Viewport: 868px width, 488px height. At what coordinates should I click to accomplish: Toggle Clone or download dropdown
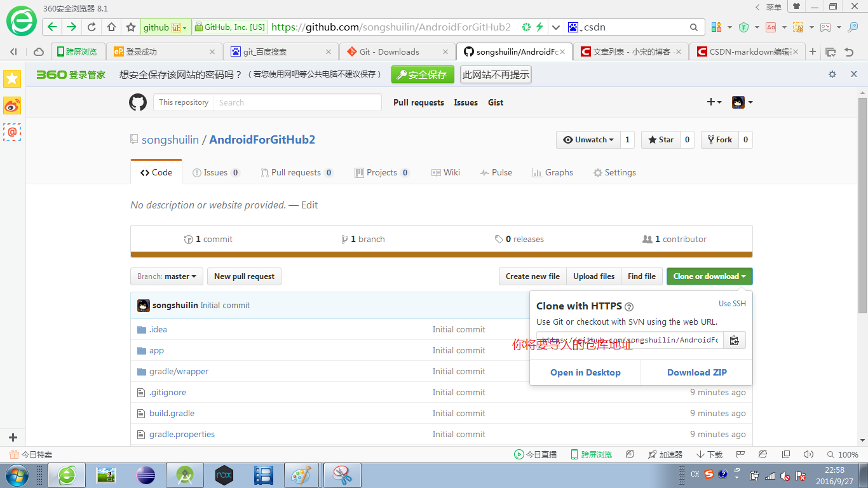click(x=709, y=276)
